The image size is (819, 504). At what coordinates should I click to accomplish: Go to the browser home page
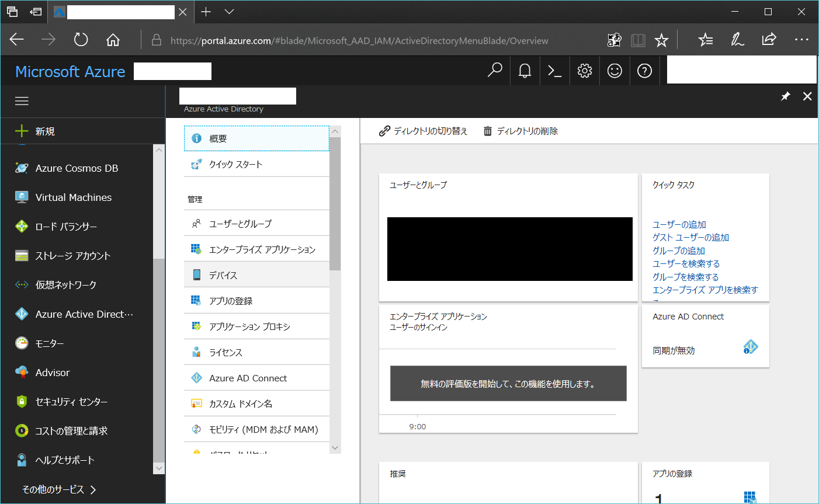(x=113, y=40)
